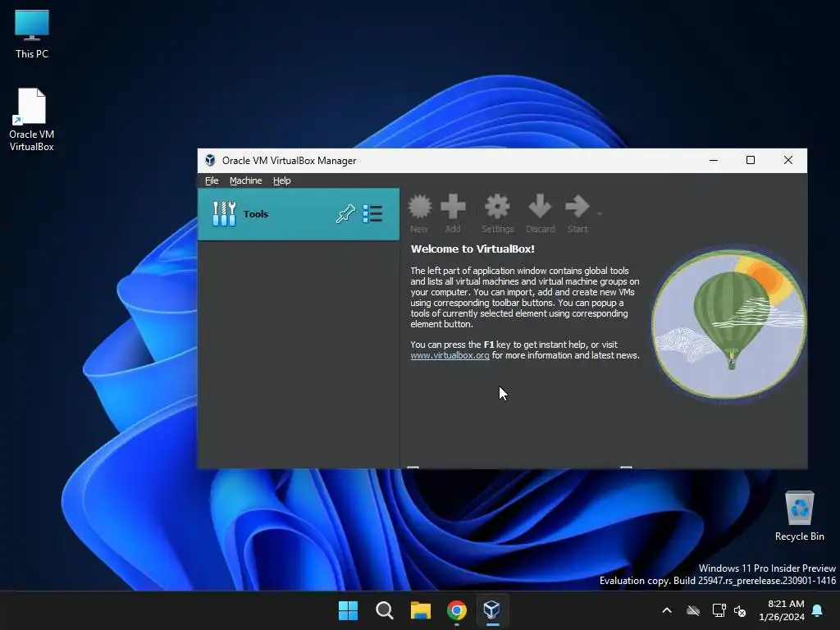Click the VirtualBox title bar cube icon
The image size is (840, 630).
[x=210, y=160]
